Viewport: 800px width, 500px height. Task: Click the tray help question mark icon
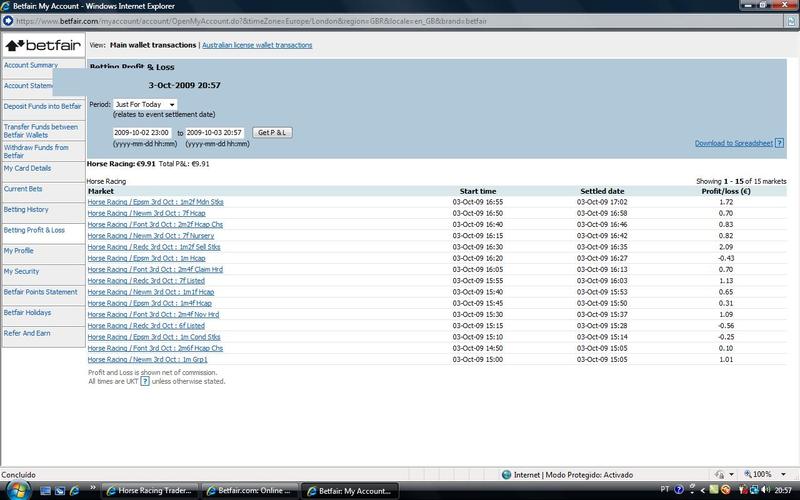pos(679,490)
